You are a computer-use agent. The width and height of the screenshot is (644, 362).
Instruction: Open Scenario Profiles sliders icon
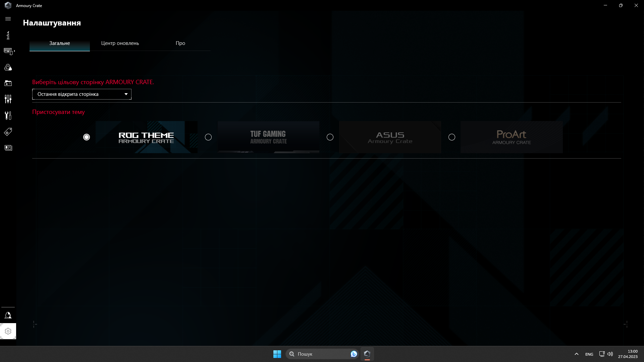pos(8,99)
